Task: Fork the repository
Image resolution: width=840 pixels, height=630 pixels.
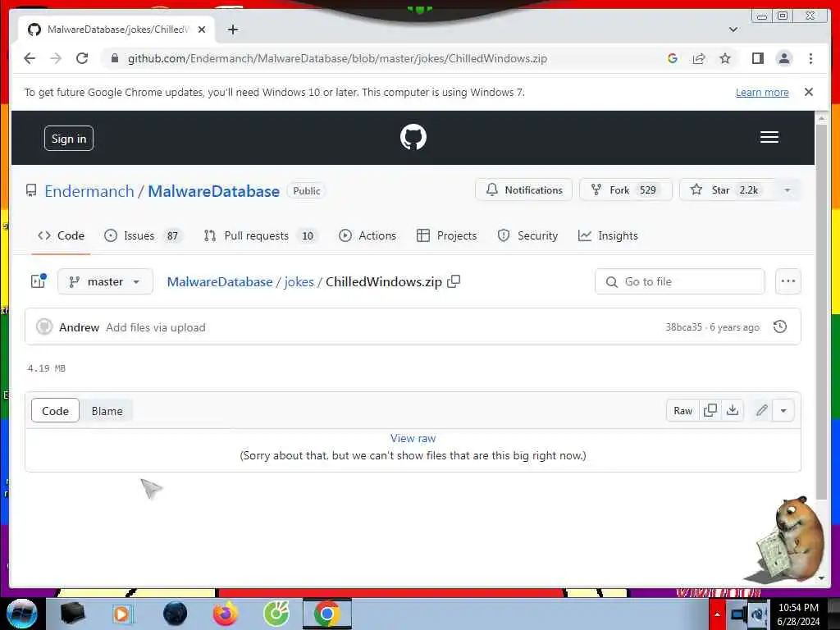Action: coord(625,190)
